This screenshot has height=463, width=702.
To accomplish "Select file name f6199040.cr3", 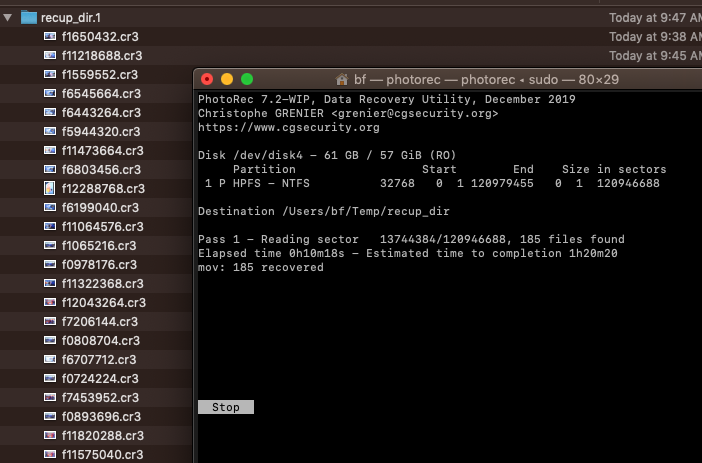I will point(100,208).
